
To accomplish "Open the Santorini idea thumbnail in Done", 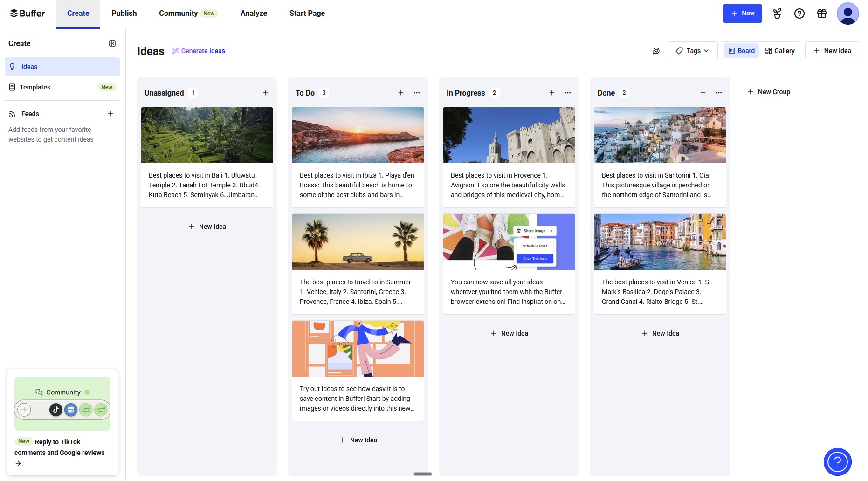I will coord(660,135).
